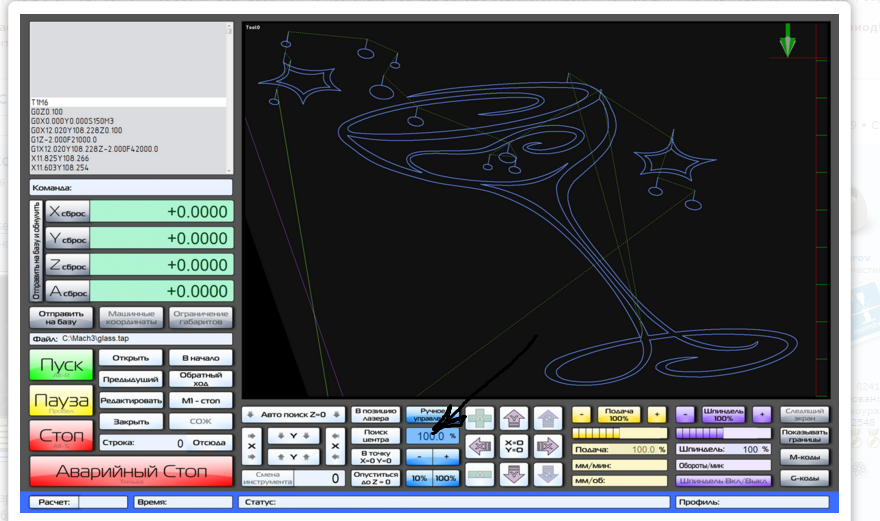
Task: Click Поиск центра button
Action: (x=375, y=436)
